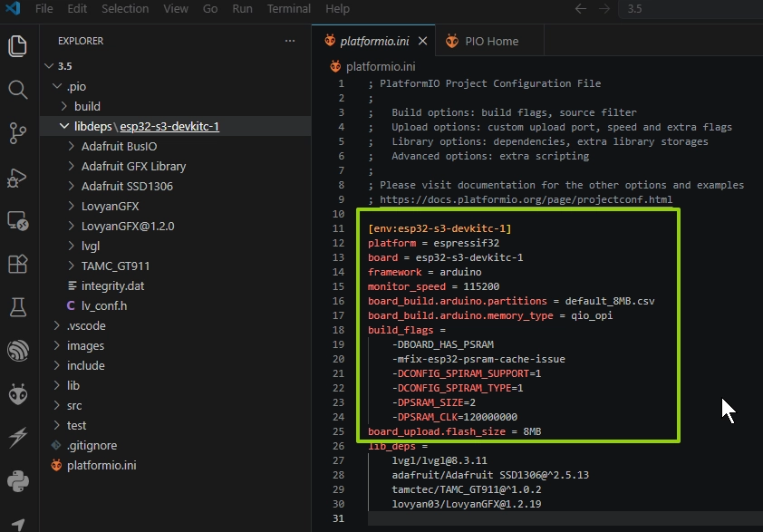Screen dimensions: 763x532
Task: Open the PlatformIO docs URL link
Action: [526, 199]
